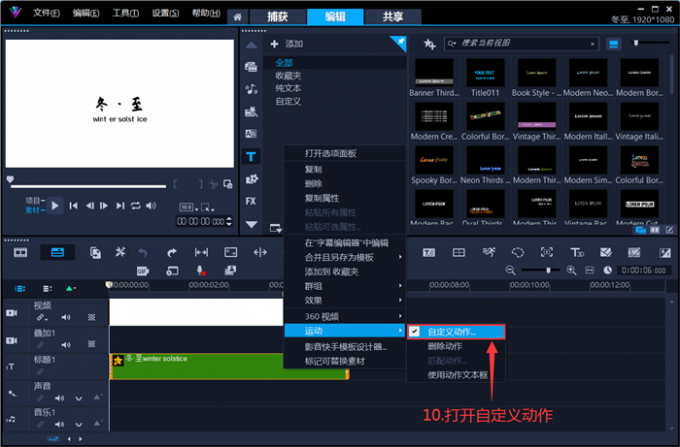Open the FX filter library

[x=251, y=201]
